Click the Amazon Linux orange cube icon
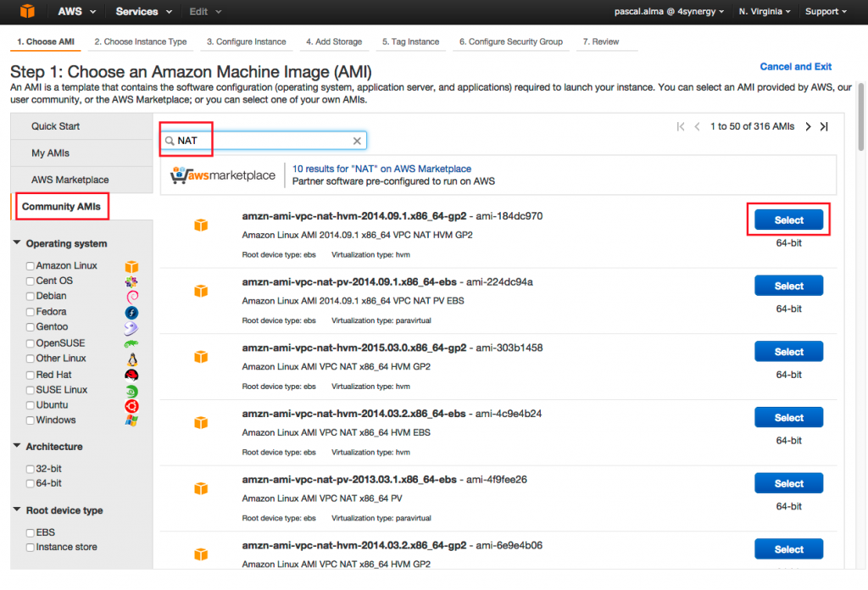The width and height of the screenshot is (868, 590). (x=131, y=267)
